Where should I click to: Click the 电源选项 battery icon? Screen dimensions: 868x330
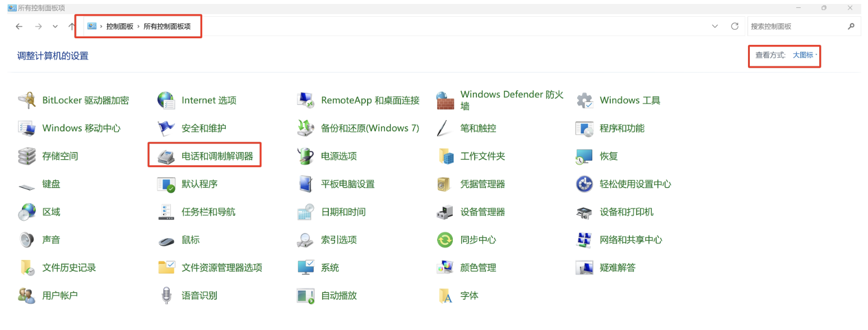click(x=305, y=156)
